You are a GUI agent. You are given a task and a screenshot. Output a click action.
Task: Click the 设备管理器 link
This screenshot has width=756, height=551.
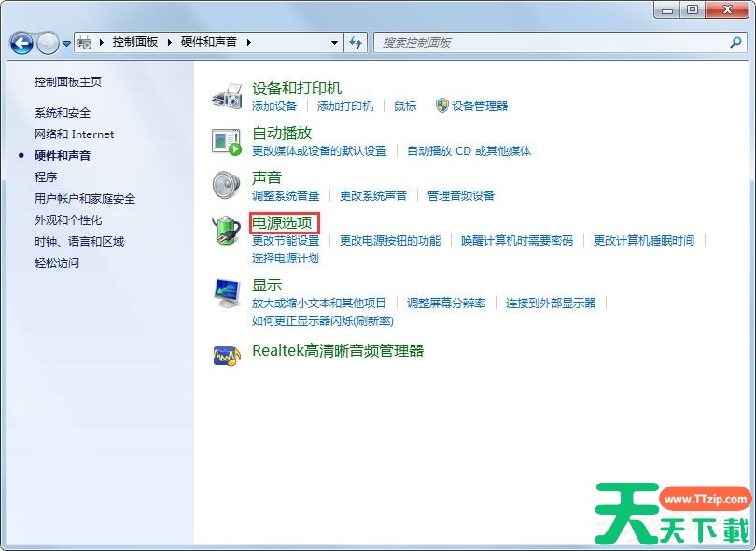point(480,106)
